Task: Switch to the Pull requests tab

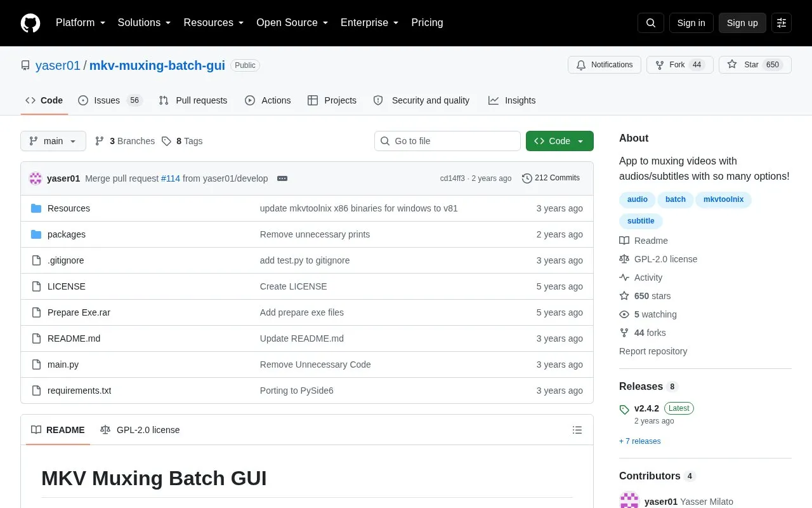Action: (x=193, y=100)
